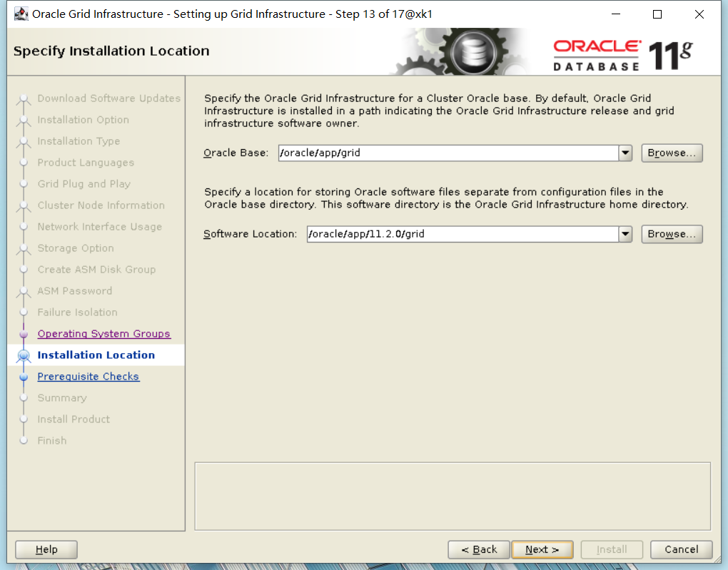
Task: Click the Cluster Node Information step
Action: click(x=101, y=205)
